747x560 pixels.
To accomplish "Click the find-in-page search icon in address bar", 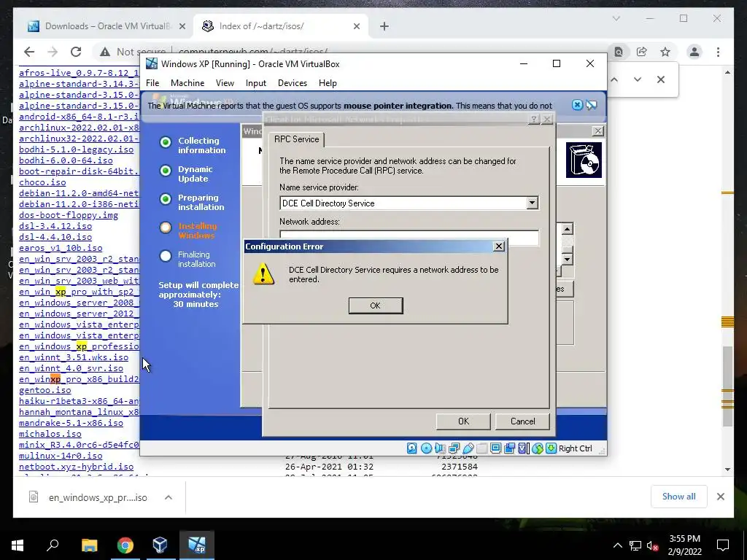I will click(x=619, y=52).
